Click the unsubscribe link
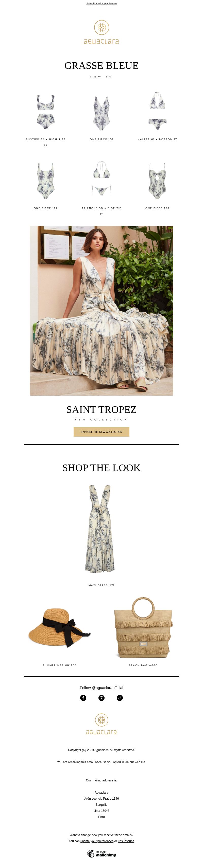This screenshot has width=203, height=868. (126, 841)
